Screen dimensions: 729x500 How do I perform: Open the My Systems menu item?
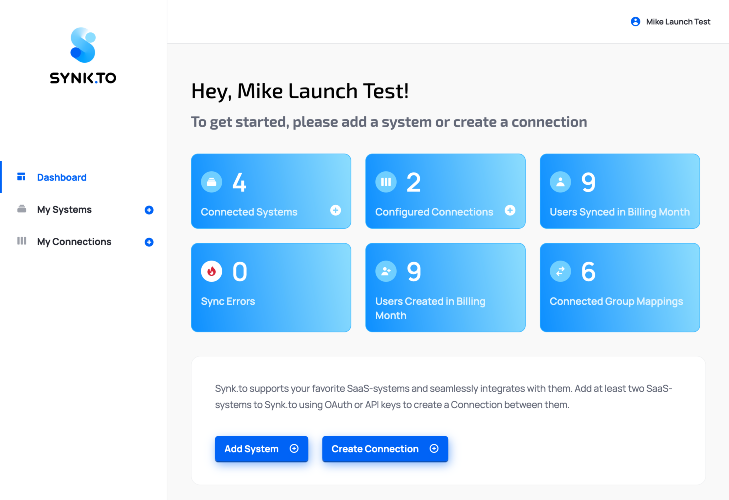tap(64, 209)
